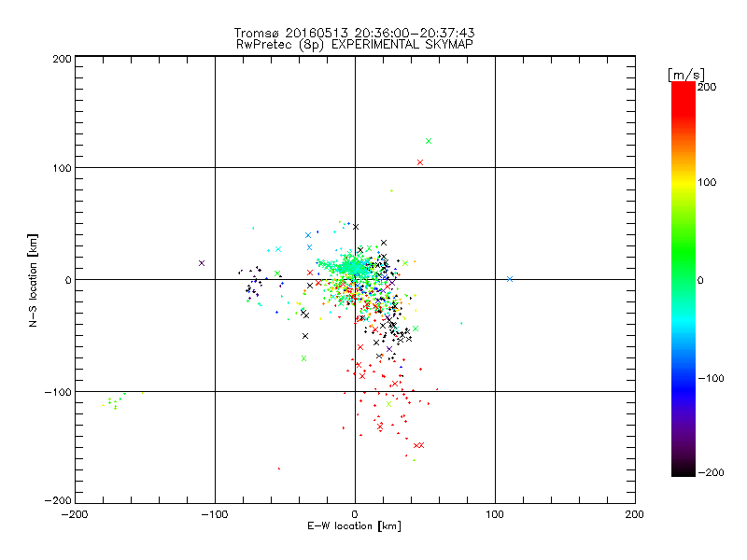The image size is (747, 560).
Task: Click the '200' label on the colorbar
Action: (707, 87)
